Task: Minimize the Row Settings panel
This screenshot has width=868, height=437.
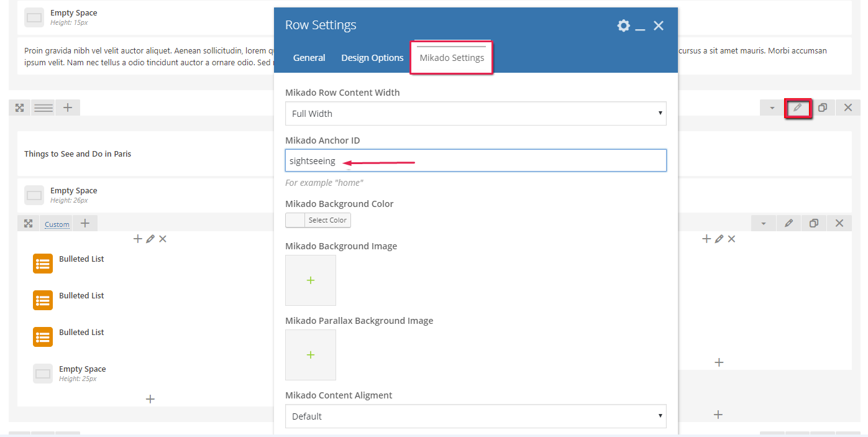Action: point(641,26)
